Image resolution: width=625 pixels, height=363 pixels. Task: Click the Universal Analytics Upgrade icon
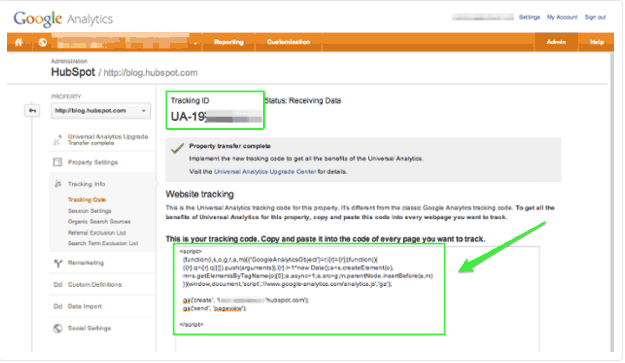point(57,139)
